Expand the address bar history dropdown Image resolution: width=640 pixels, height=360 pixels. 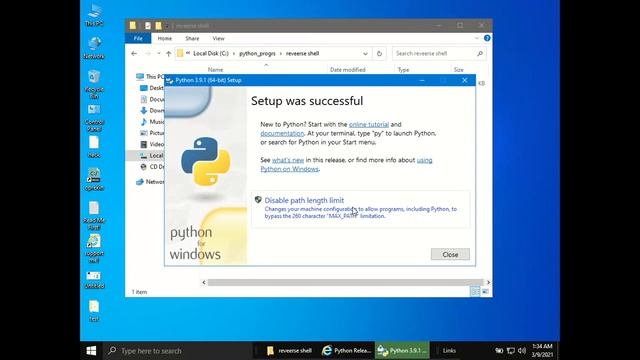[365, 53]
